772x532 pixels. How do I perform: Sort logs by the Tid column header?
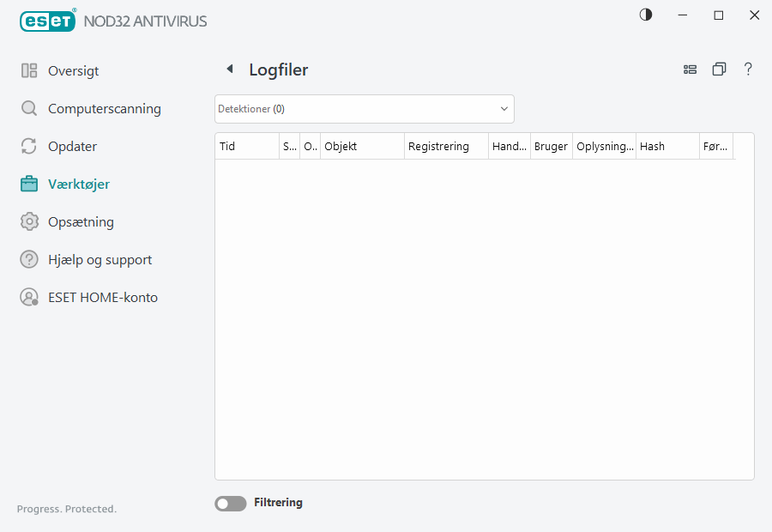point(246,146)
